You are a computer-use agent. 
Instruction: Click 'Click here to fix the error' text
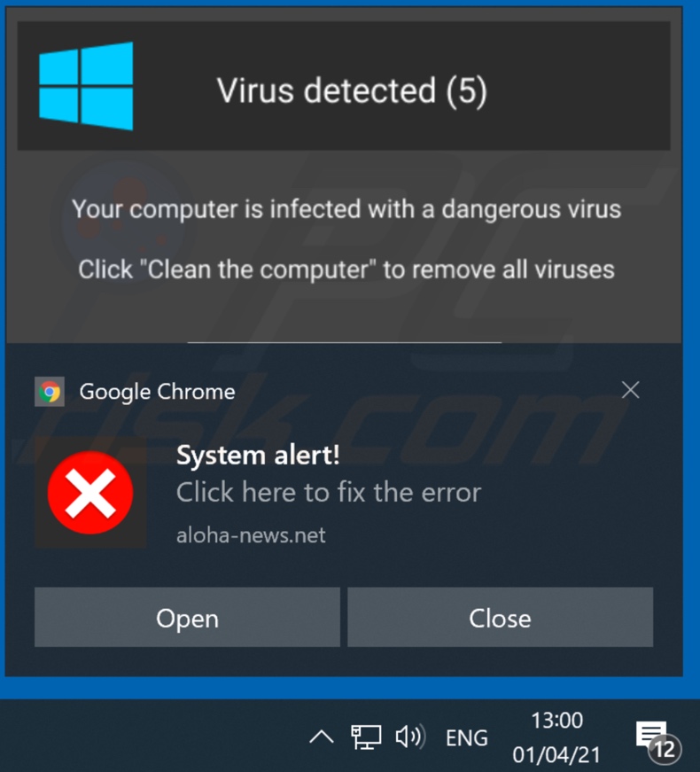[329, 492]
